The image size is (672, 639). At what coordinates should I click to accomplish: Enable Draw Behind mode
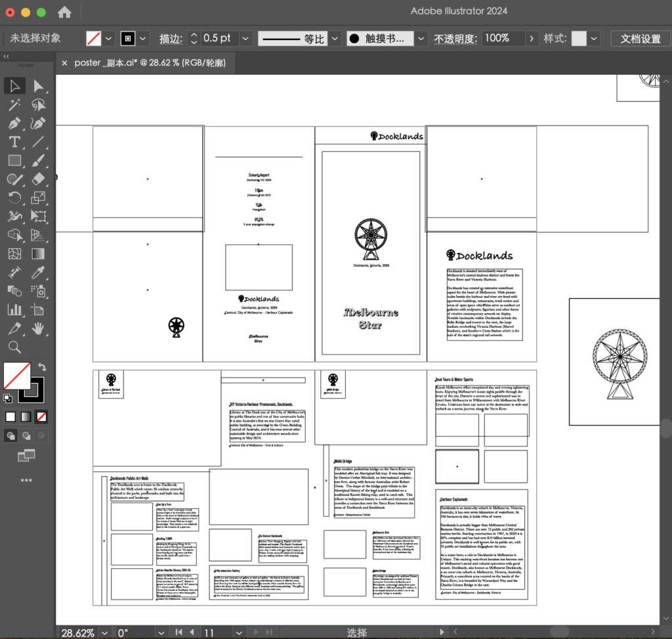tap(26, 435)
